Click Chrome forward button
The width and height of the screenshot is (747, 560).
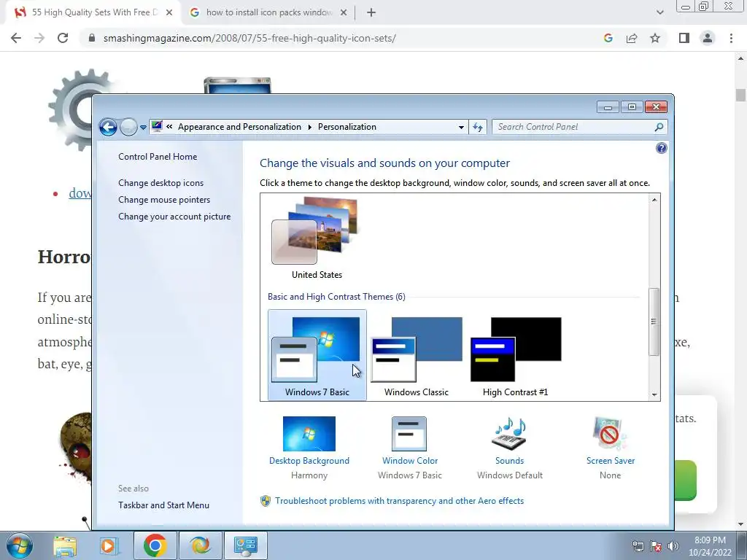point(39,38)
